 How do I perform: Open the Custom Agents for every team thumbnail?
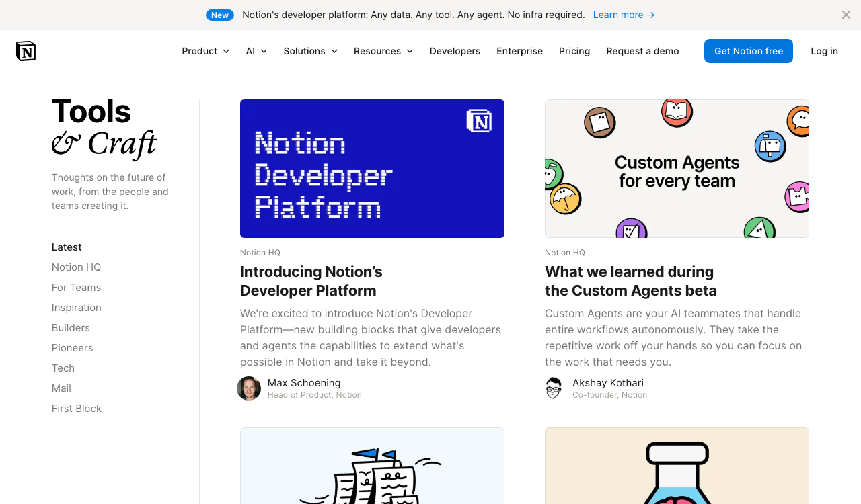[677, 169]
